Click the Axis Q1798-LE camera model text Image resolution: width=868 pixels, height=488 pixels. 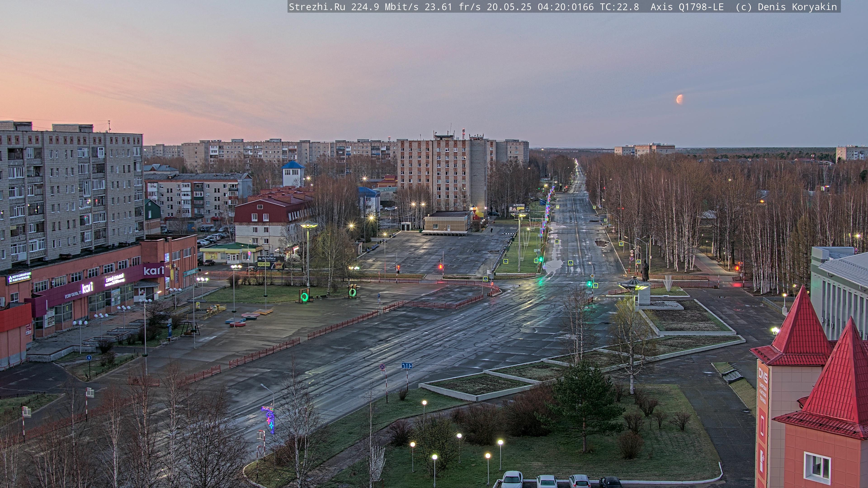click(x=687, y=7)
